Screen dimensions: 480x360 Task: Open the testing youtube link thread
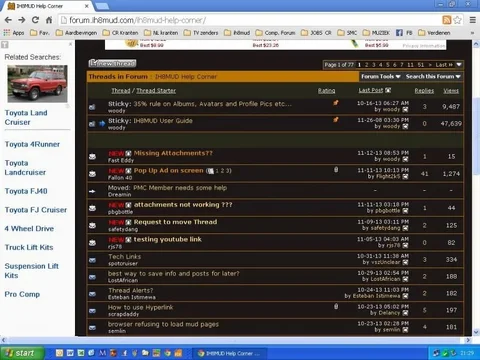coord(167,239)
